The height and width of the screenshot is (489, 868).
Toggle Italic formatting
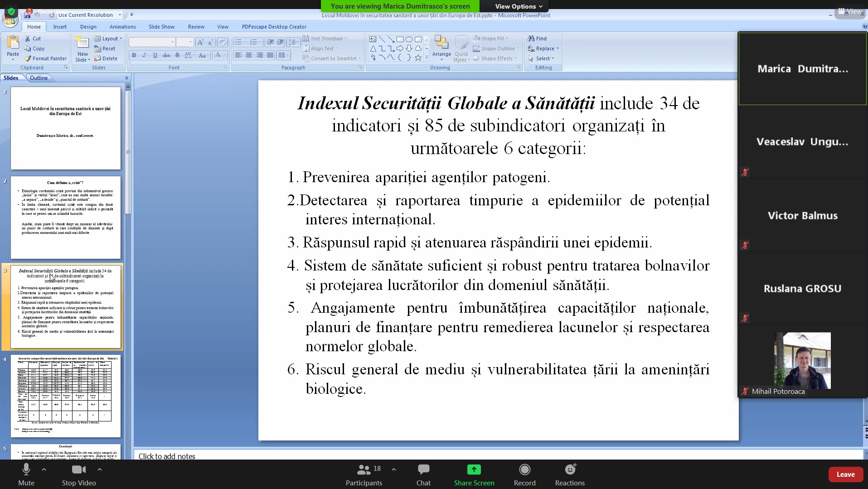tap(144, 55)
